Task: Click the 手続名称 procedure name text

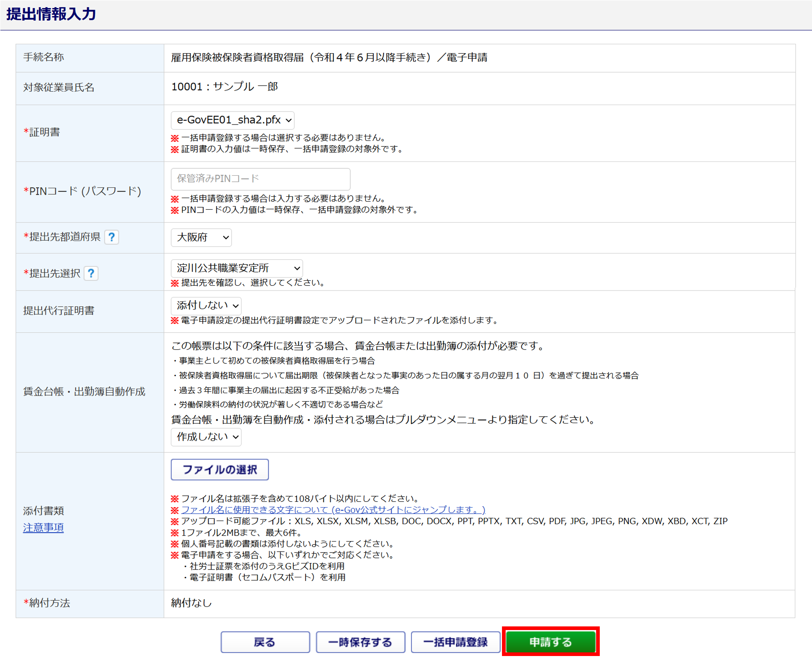Action: 329,58
